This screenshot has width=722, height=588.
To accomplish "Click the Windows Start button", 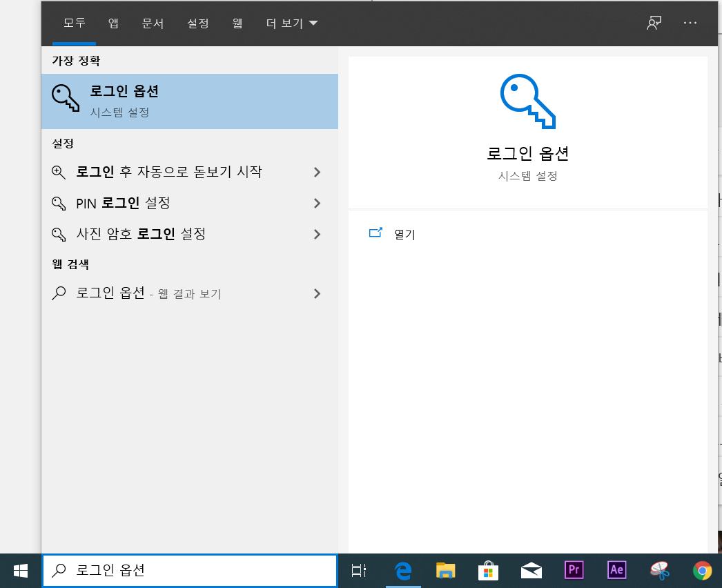I will pos(20,571).
